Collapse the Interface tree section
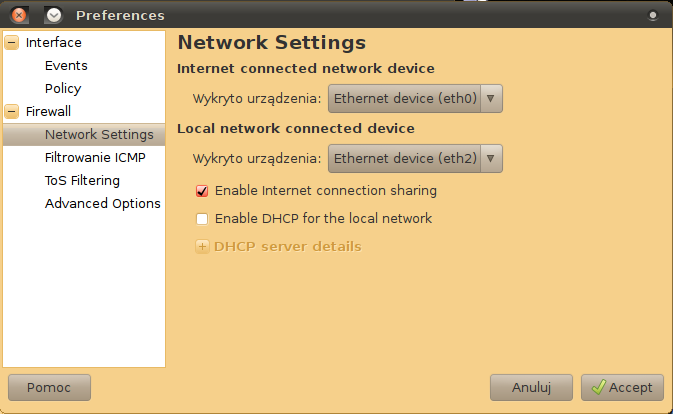This screenshot has width=673, height=414. click(12, 43)
